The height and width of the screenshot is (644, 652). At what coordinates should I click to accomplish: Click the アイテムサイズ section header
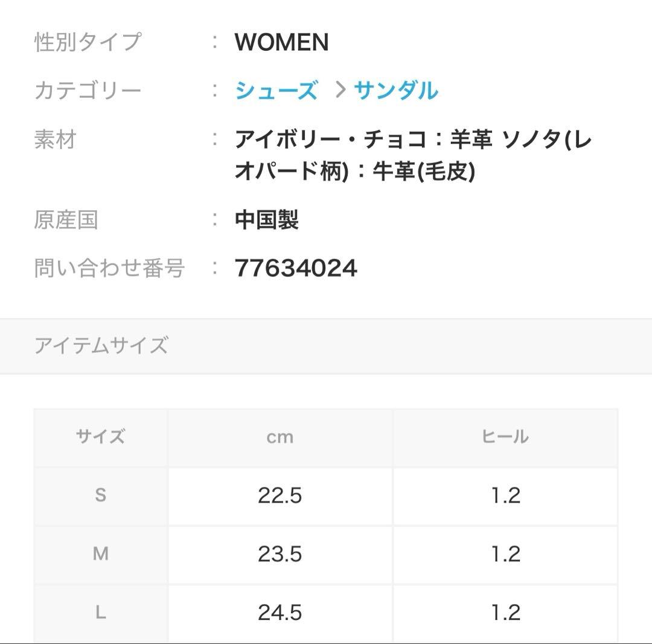[101, 346]
